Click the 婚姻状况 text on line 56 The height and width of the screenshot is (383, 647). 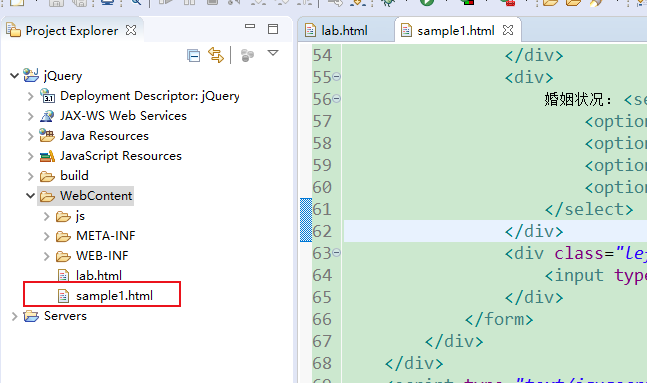coord(574,99)
